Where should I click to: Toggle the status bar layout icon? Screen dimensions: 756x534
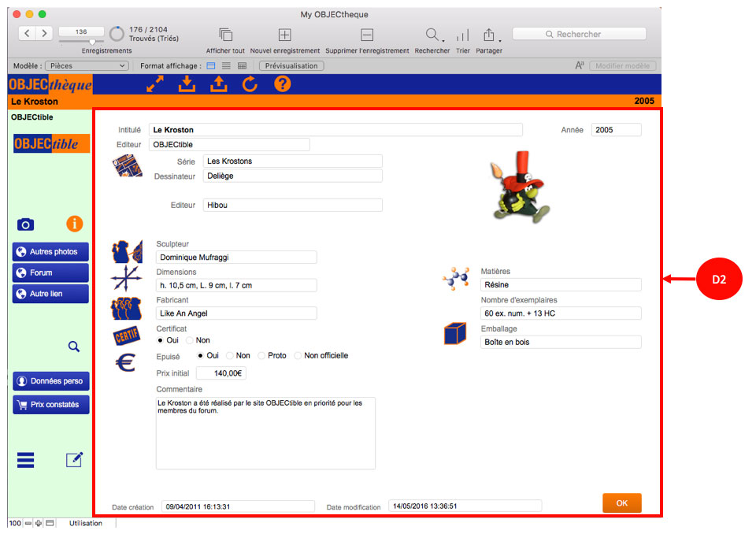pyautogui.click(x=50, y=523)
